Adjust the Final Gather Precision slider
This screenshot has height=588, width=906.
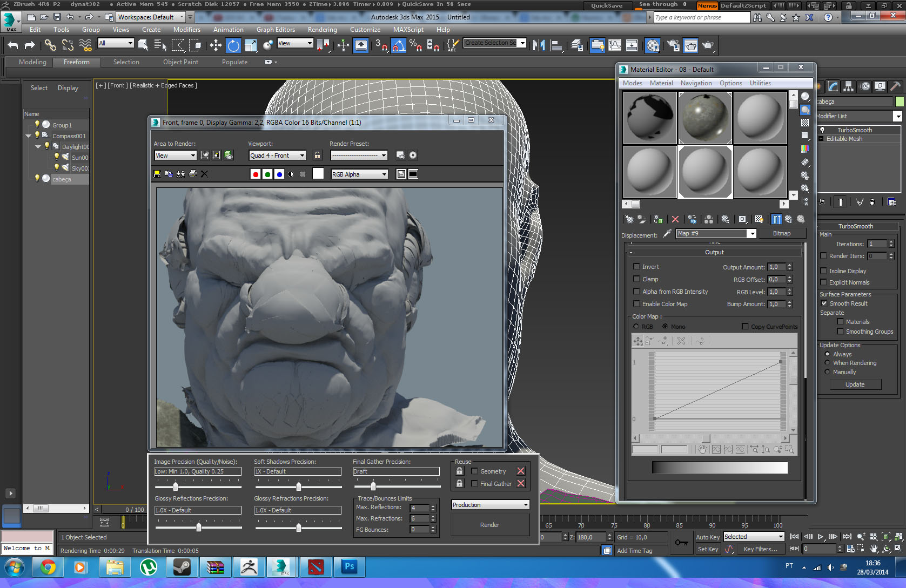click(x=373, y=486)
